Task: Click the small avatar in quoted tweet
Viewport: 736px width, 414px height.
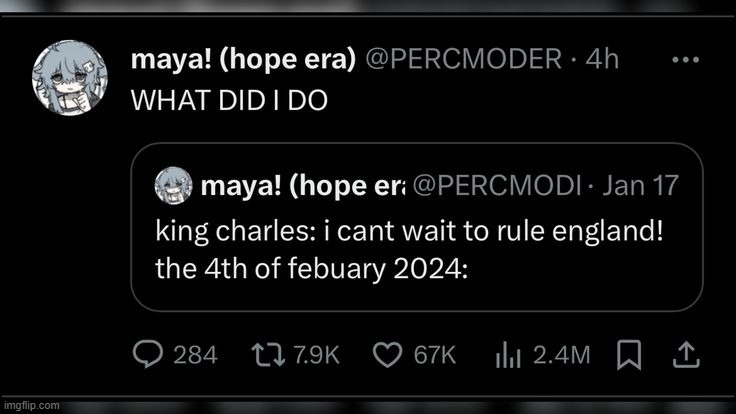Action: [174, 185]
